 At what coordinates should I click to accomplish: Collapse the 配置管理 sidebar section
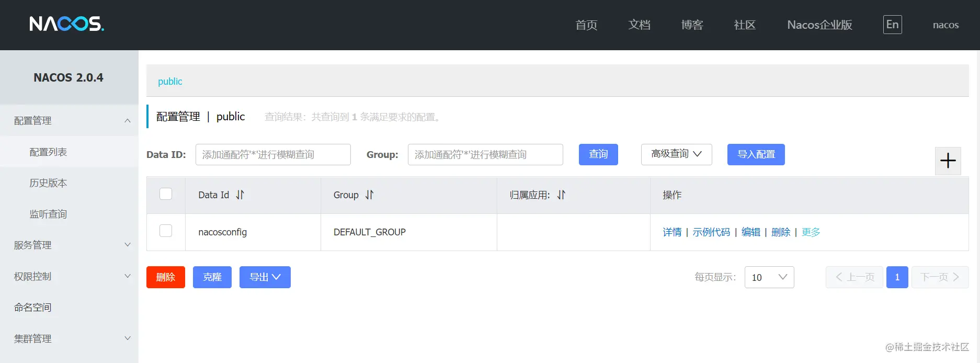pyautogui.click(x=69, y=120)
